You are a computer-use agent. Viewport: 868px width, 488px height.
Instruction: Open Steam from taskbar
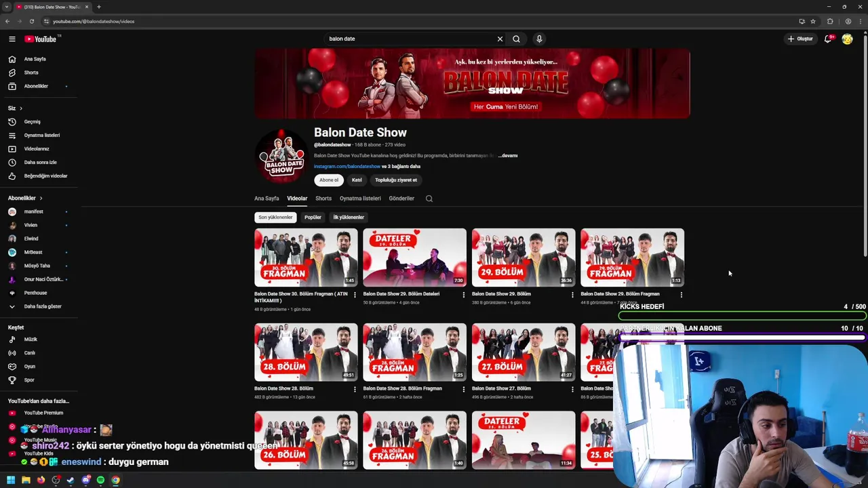pos(71,480)
